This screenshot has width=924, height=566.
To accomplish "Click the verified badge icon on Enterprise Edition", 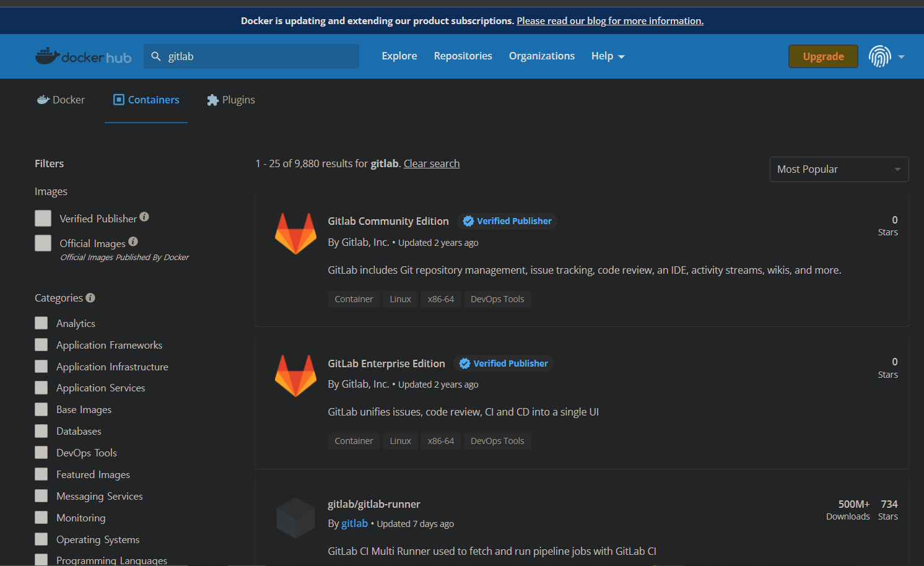I will point(464,364).
